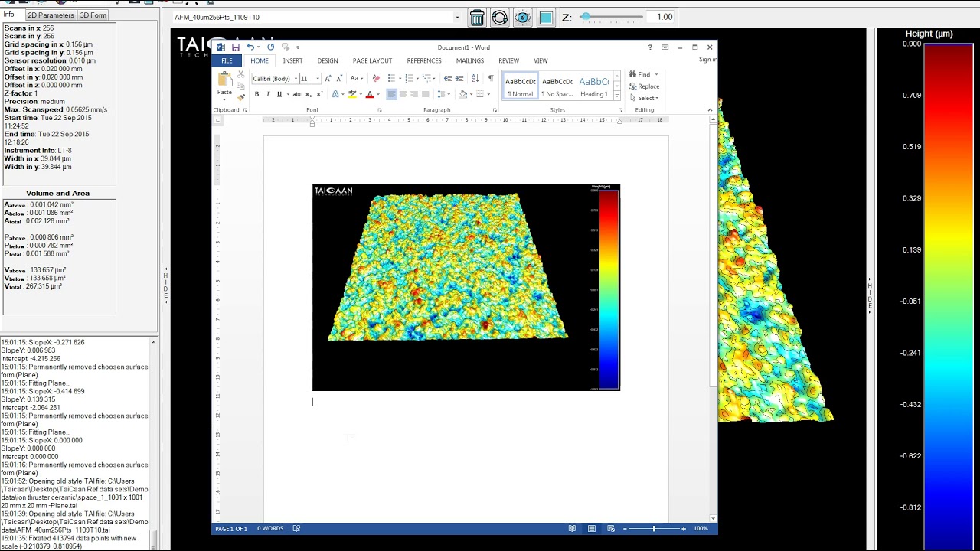
Task: Click the clear formatting eraser icon
Action: (x=375, y=78)
